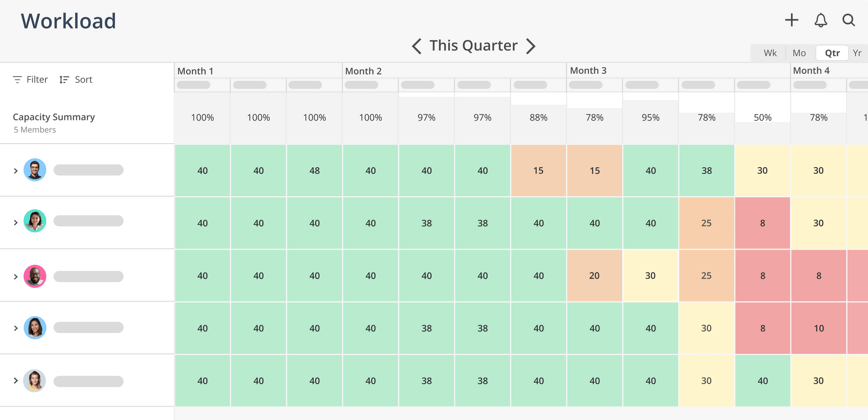The image size is (868, 420).
Task: Open notifications bell icon
Action: (x=821, y=20)
